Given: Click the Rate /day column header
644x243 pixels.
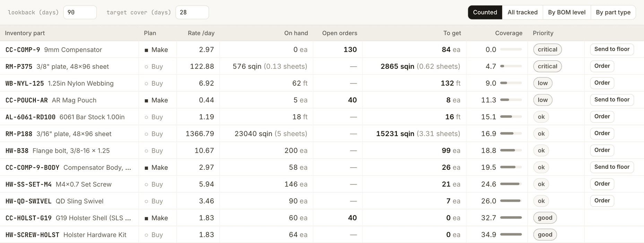Looking at the screenshot, I should [x=201, y=33].
